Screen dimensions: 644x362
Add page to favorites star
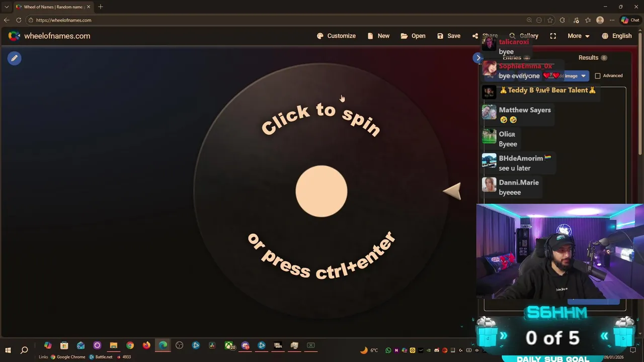click(550, 20)
